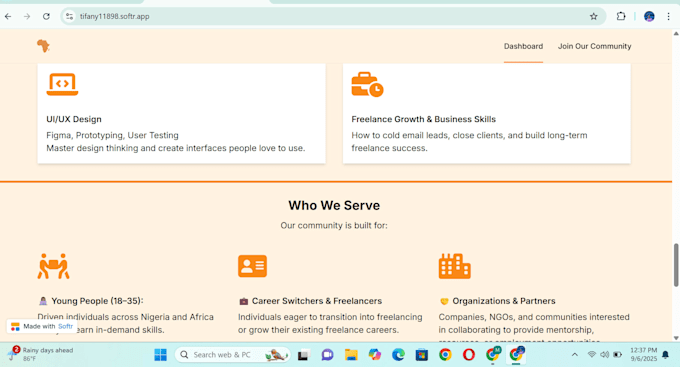Open the Windows Start menu
Viewport: 680px width, 367px height.
click(160, 355)
